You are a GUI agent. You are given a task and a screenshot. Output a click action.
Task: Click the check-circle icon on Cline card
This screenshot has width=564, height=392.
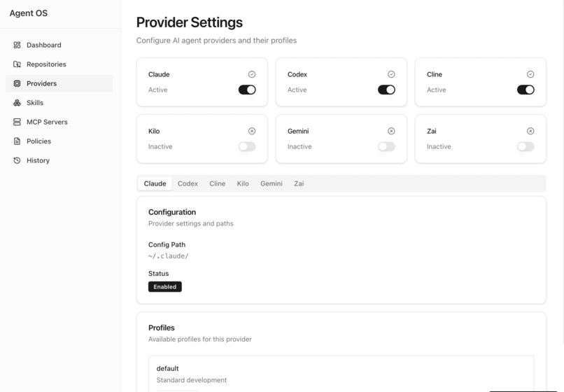[x=530, y=74]
